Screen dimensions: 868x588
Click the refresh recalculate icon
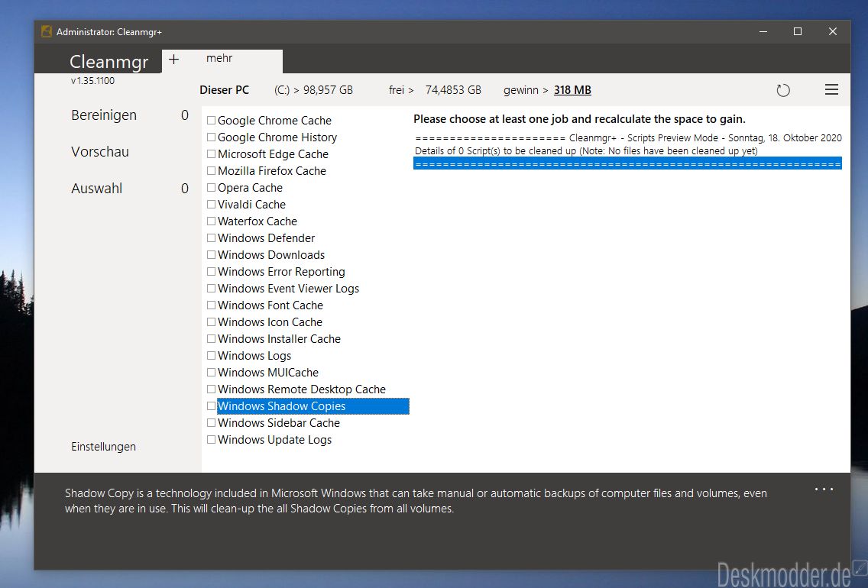[782, 90]
